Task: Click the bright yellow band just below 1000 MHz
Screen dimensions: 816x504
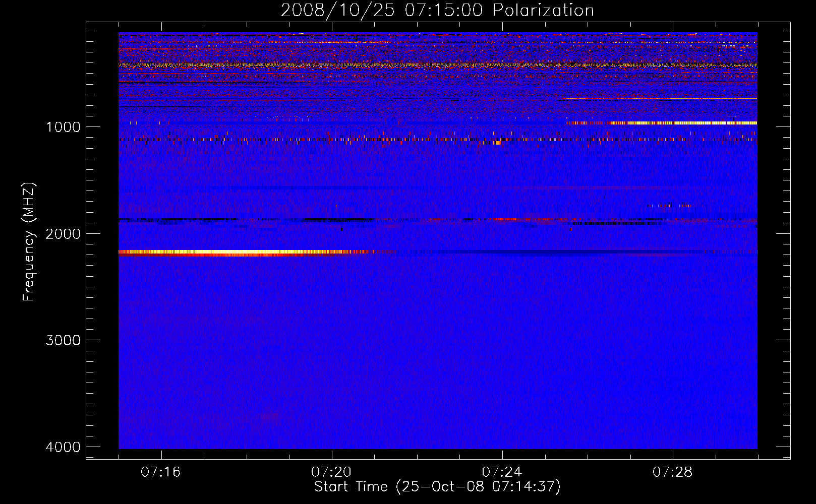Action: pyautogui.click(x=662, y=123)
